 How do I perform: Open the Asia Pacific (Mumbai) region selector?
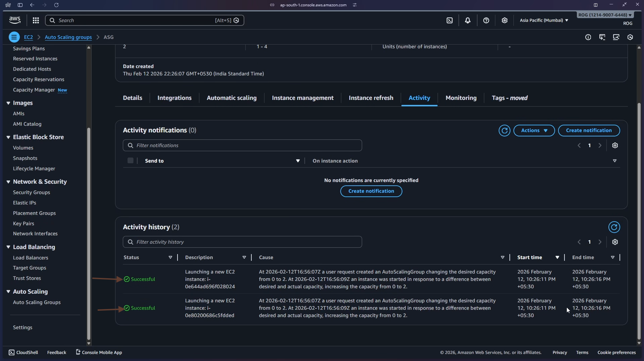coord(544,20)
